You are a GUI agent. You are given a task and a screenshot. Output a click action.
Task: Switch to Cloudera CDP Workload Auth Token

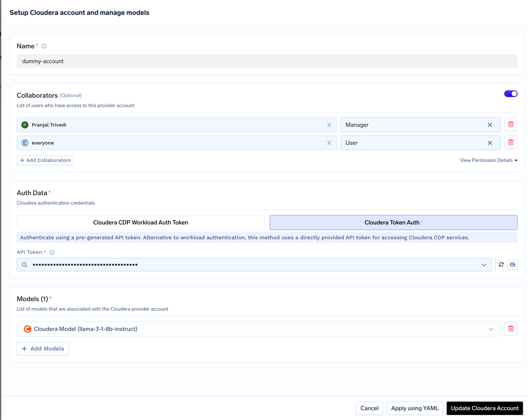click(140, 222)
